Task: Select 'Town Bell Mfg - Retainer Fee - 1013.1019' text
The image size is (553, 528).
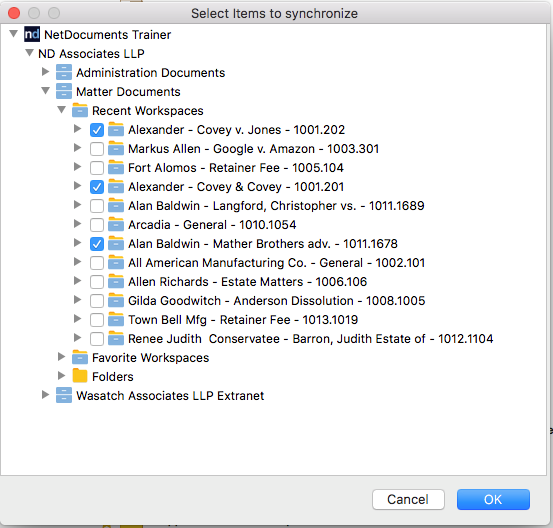Action: point(243,320)
